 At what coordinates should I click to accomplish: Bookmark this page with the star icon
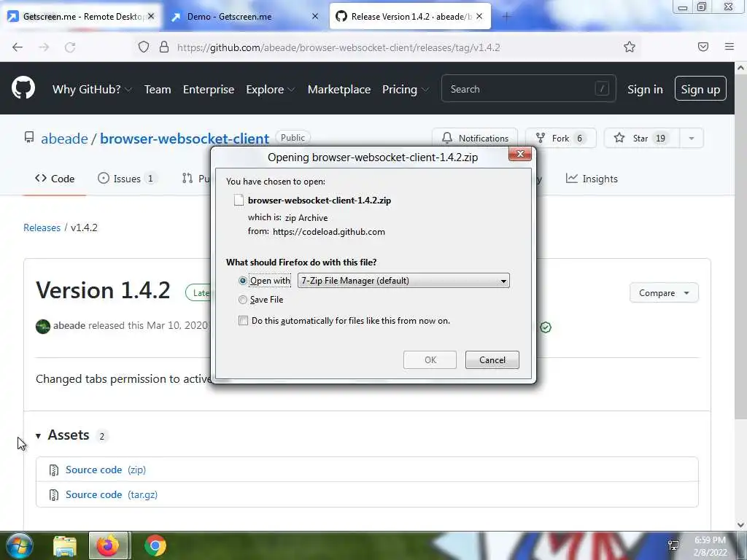pos(630,47)
